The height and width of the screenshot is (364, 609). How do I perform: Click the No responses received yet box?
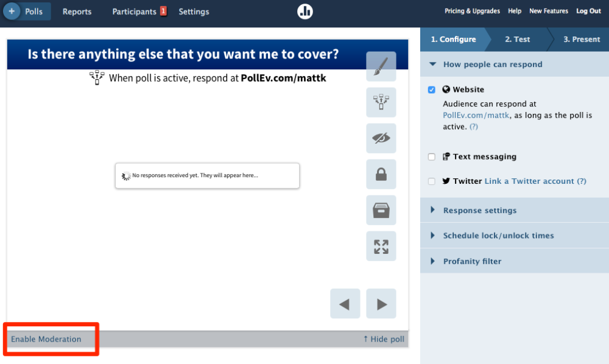[x=208, y=176]
